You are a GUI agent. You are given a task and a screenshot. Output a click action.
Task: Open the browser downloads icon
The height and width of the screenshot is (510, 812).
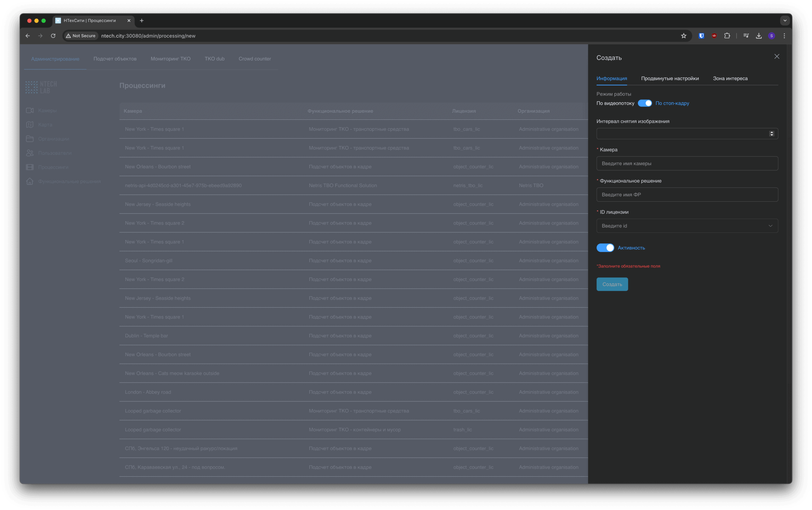[759, 36]
